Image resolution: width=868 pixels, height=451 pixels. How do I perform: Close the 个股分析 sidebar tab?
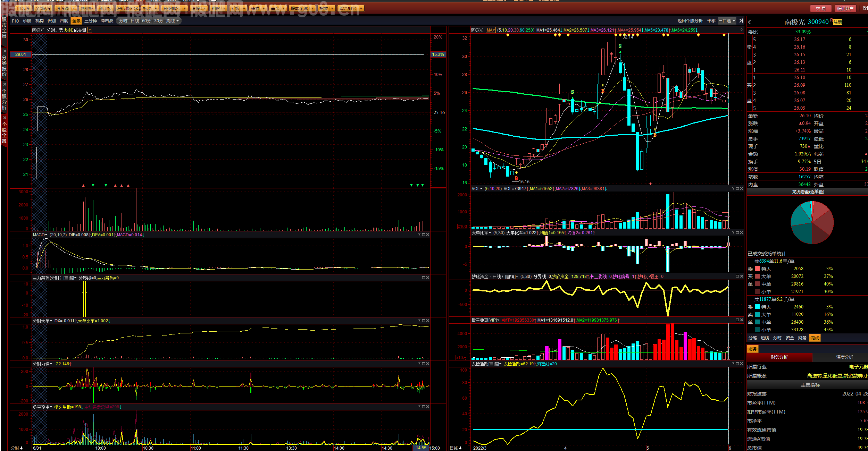point(5,84)
